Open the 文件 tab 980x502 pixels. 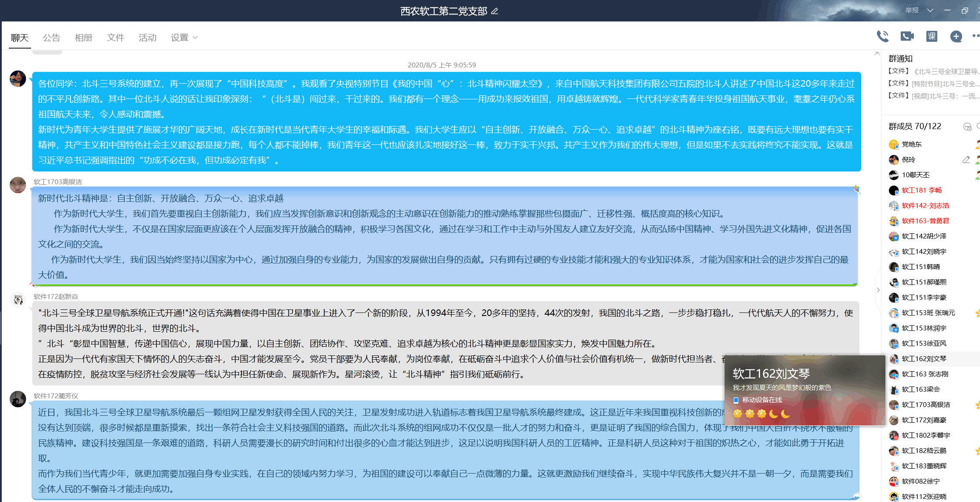click(x=115, y=38)
